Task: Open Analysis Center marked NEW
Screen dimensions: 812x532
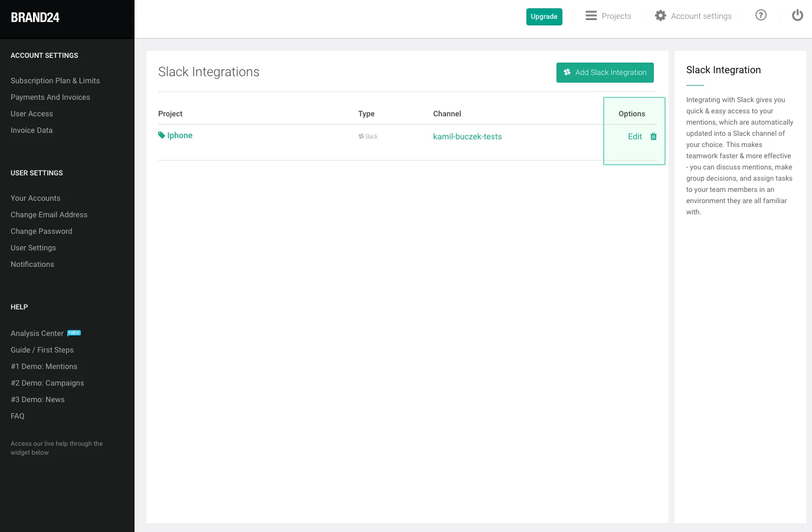Action: pyautogui.click(x=37, y=334)
